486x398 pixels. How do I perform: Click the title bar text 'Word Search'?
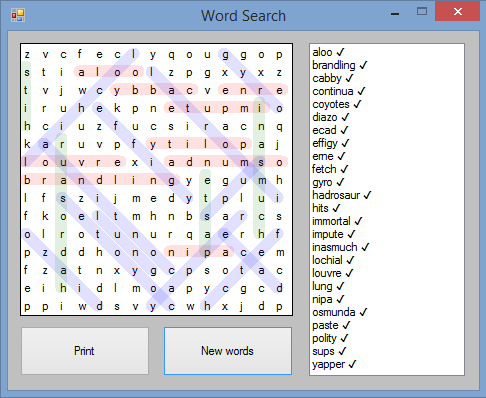243,16
